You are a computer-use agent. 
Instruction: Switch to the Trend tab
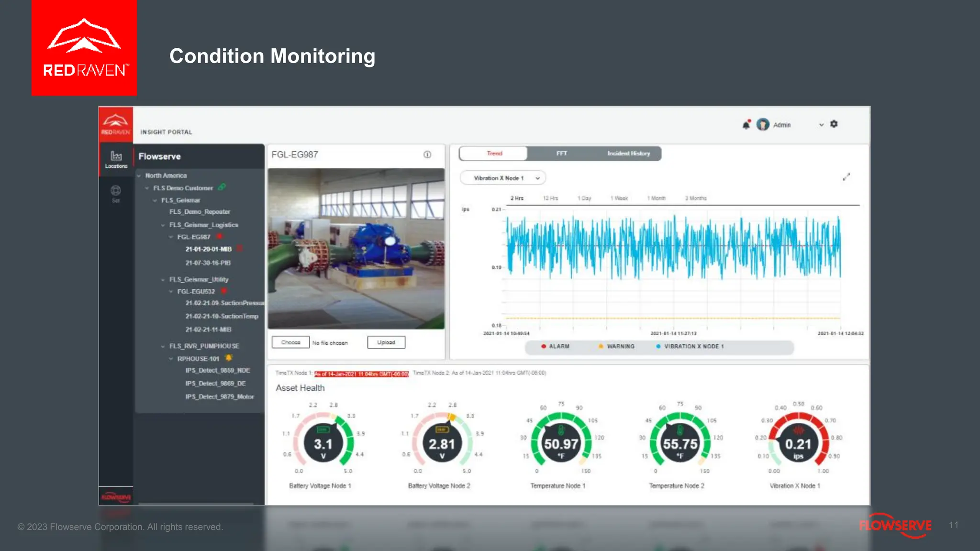(494, 154)
